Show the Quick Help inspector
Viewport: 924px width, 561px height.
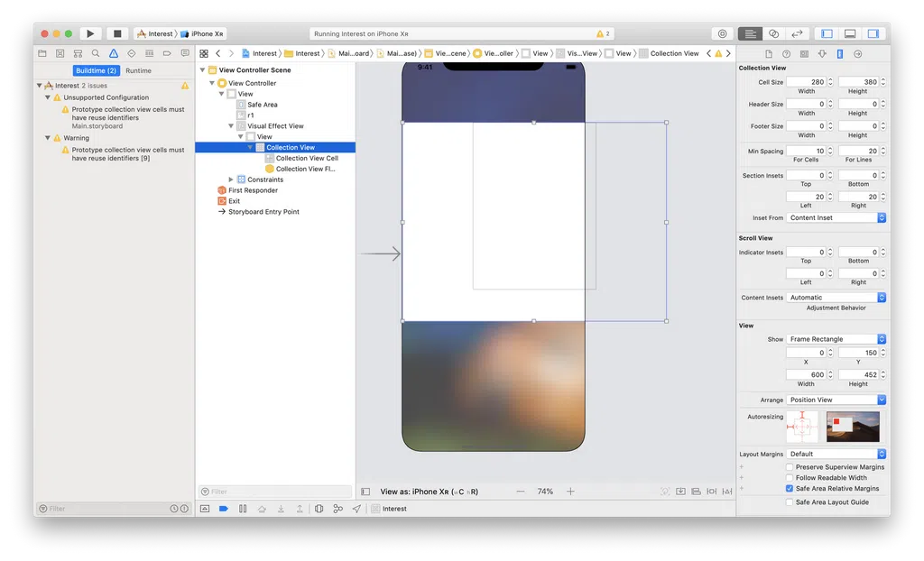(x=786, y=53)
